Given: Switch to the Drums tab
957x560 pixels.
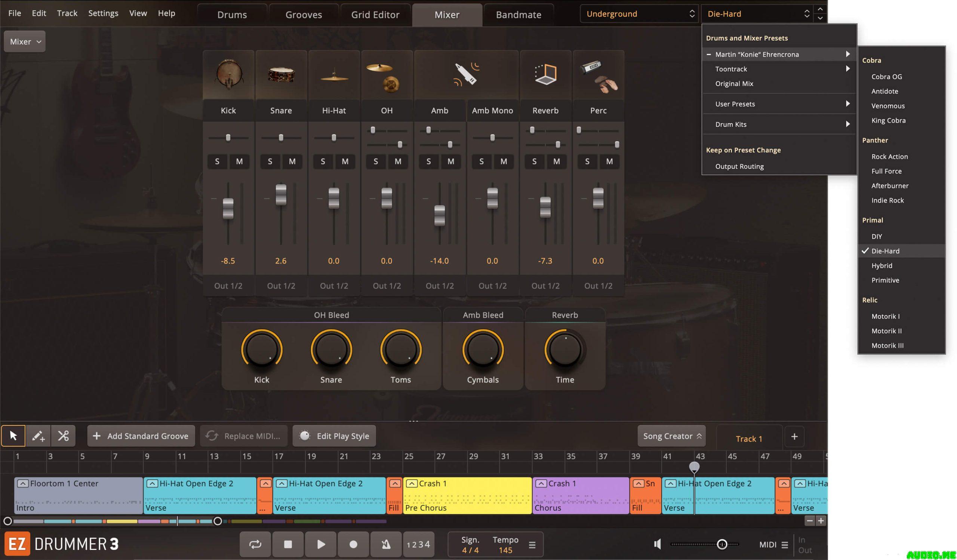Looking at the screenshot, I should coord(232,15).
